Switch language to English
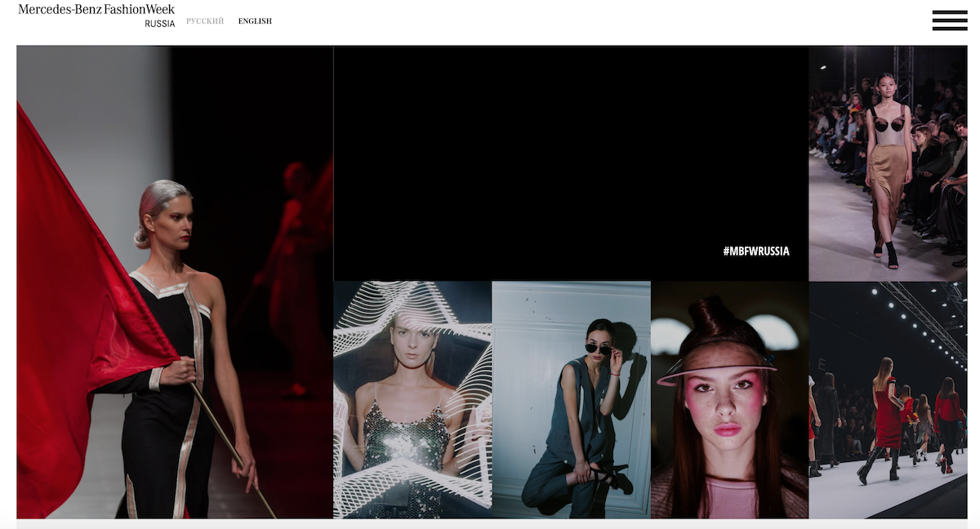 tap(255, 21)
